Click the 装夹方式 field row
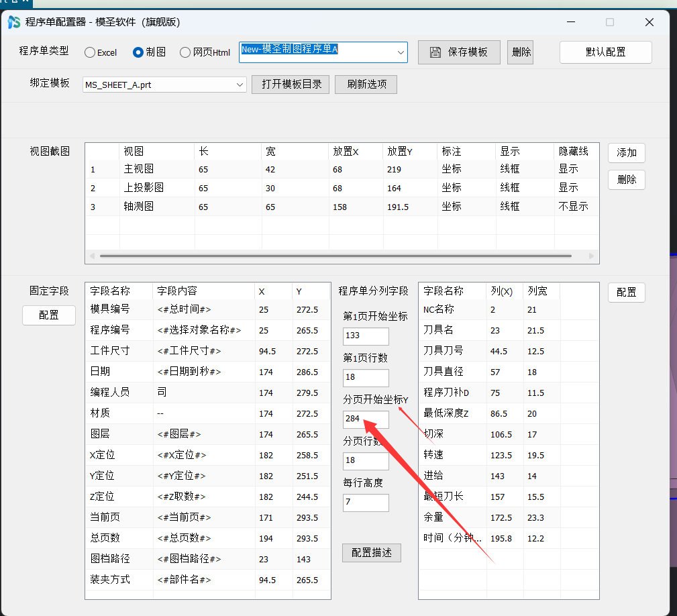This screenshot has width=677, height=616. coord(208,580)
